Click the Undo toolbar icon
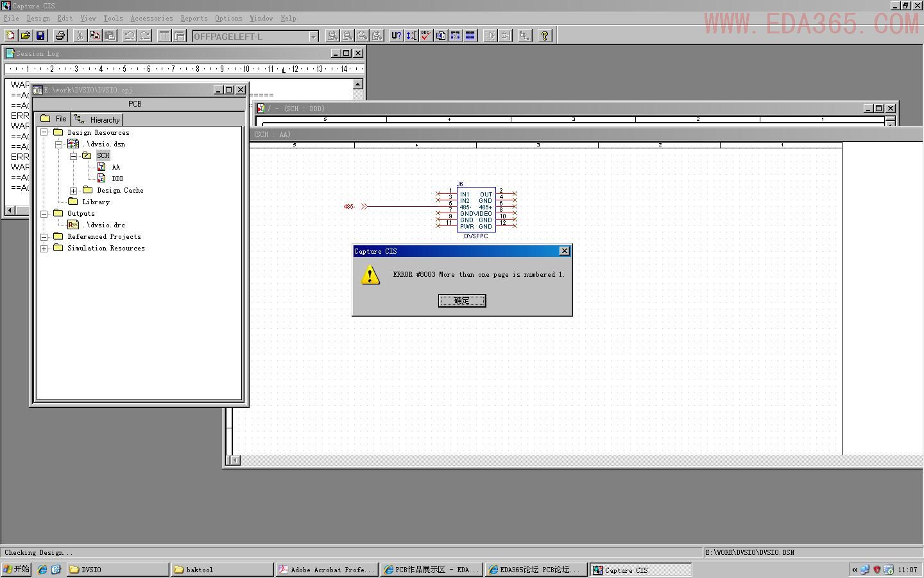 (130, 36)
